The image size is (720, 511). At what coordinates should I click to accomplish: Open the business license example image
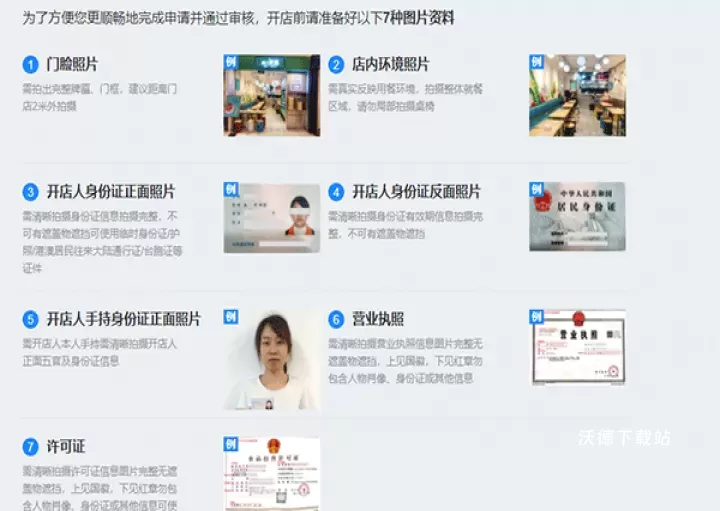[578, 348]
